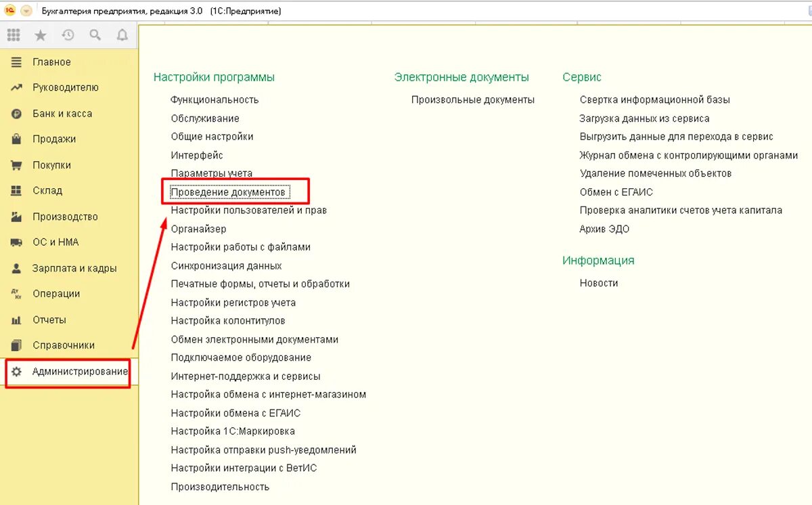Viewport: 812px width, 505px height.
Task: Open Favorites star icon
Action: [x=41, y=35]
